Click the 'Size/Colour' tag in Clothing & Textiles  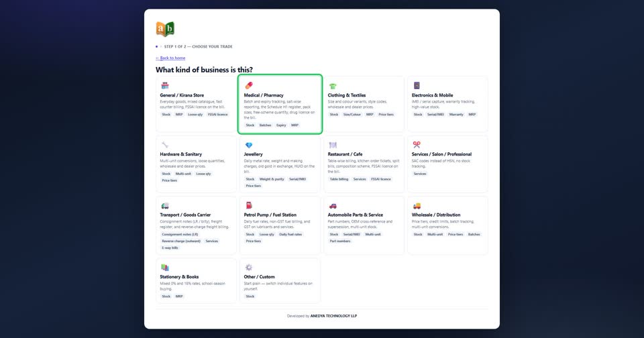tap(352, 115)
